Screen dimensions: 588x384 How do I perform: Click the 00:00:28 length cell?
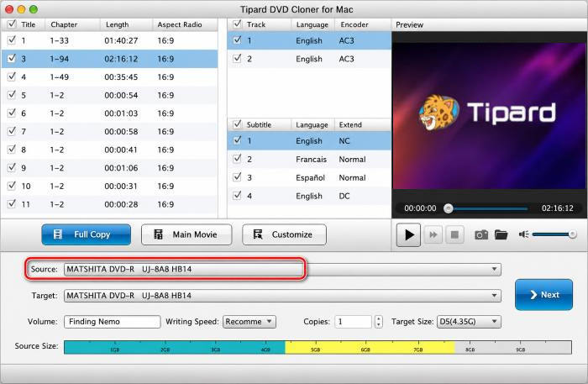121,204
